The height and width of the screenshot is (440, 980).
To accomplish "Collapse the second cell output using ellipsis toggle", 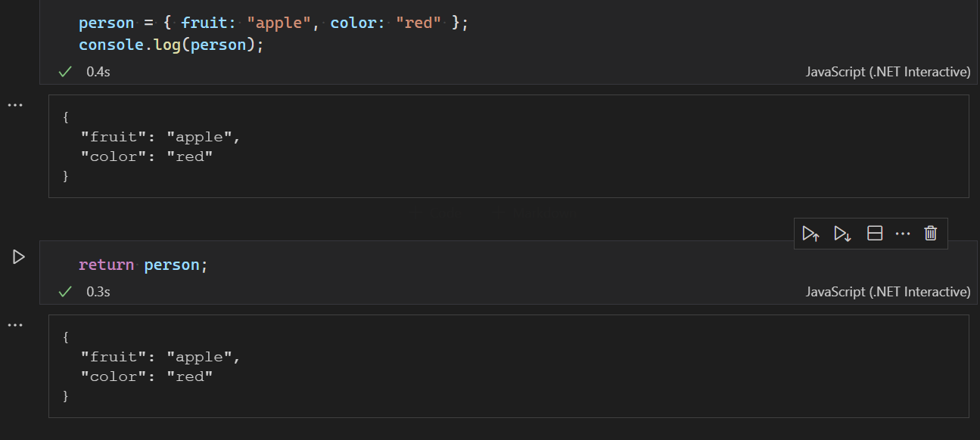I will click(x=14, y=324).
